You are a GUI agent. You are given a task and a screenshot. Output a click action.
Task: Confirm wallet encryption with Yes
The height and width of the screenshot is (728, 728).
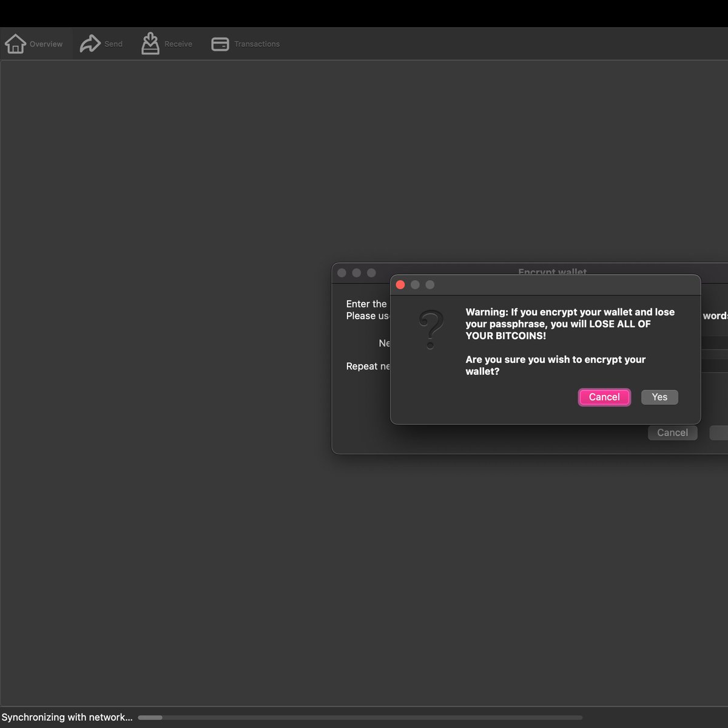tap(659, 397)
